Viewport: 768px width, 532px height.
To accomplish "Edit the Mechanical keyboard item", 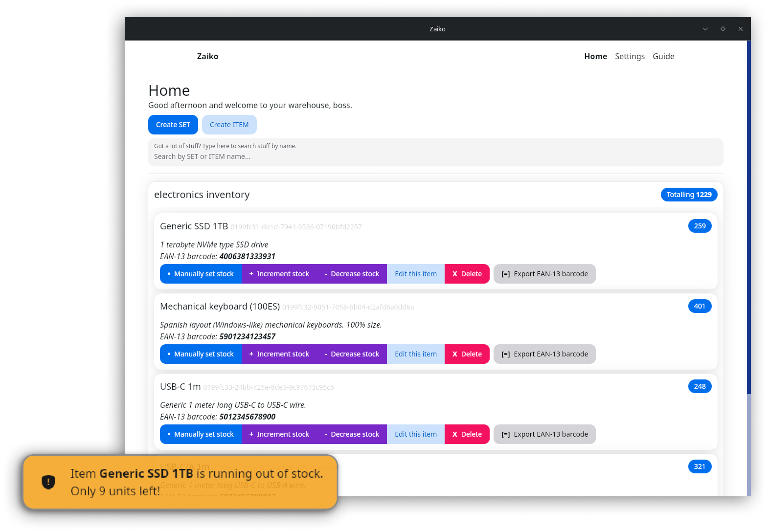I will (416, 354).
